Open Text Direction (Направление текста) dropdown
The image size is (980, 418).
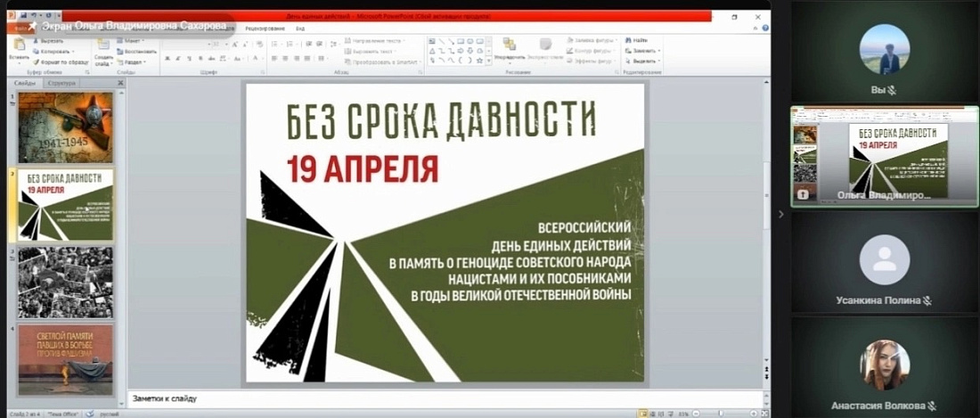[374, 41]
